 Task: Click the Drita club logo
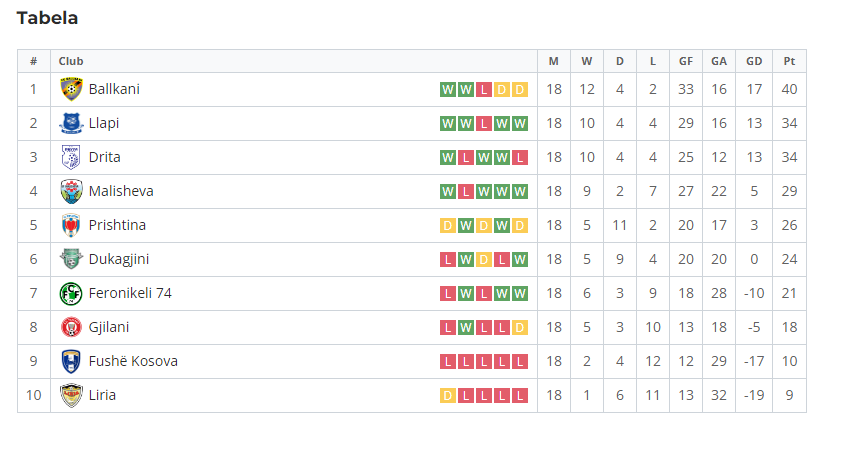point(71,157)
